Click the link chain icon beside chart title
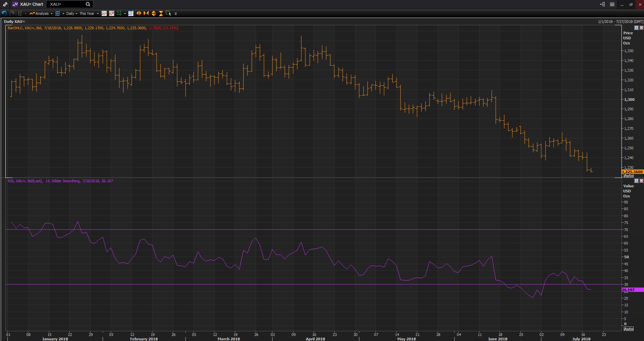This screenshot has width=644, height=341. [5, 4]
